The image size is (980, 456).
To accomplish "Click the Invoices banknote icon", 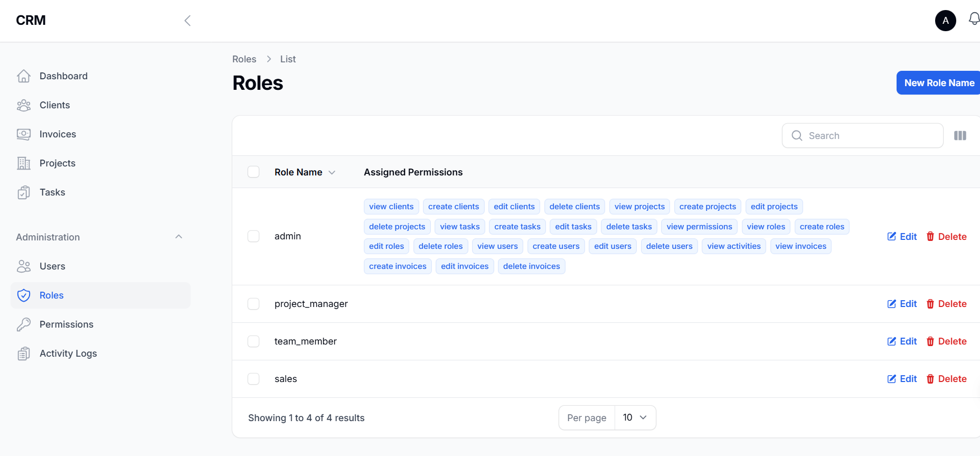I will point(24,134).
